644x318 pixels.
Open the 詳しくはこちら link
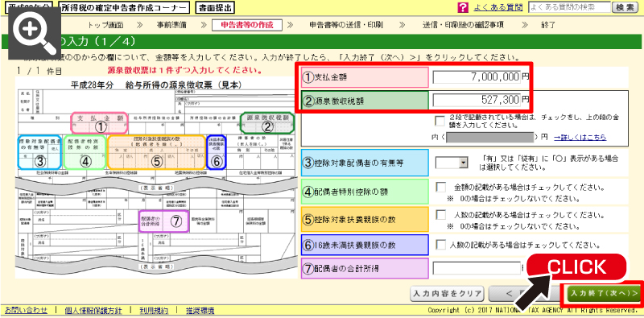tap(580, 137)
